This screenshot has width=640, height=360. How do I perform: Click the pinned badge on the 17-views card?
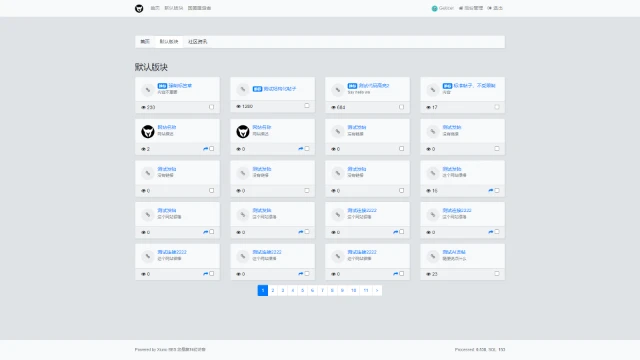coord(447,86)
